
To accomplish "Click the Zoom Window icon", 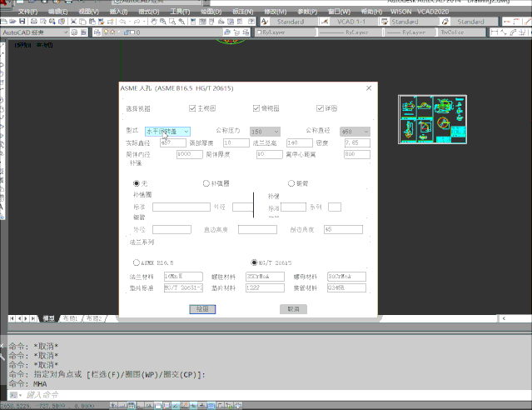I will pyautogui.click(x=172, y=22).
